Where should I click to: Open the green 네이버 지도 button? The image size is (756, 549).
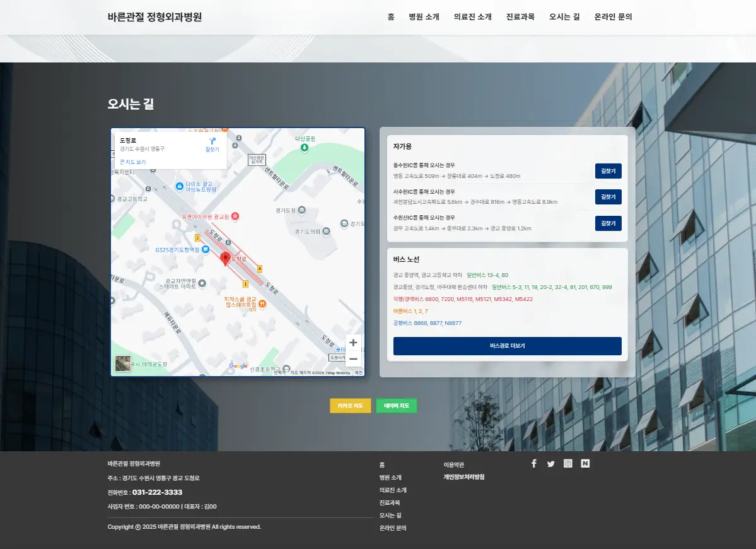click(x=397, y=405)
